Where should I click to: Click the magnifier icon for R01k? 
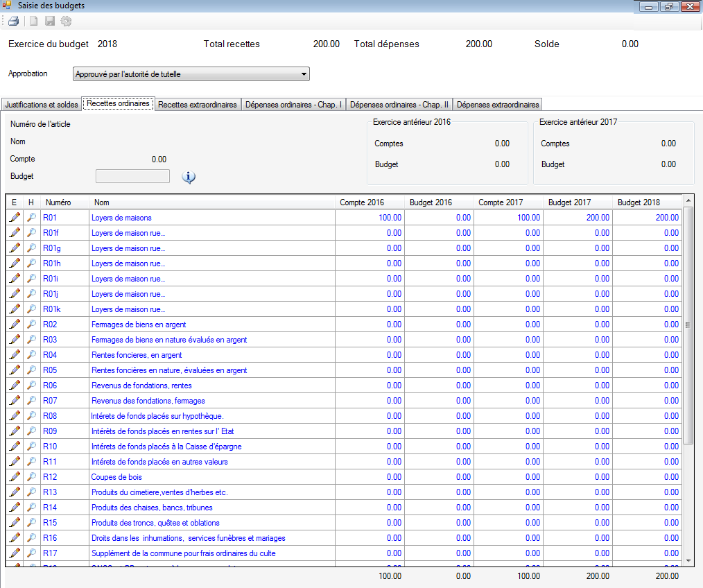(x=31, y=309)
